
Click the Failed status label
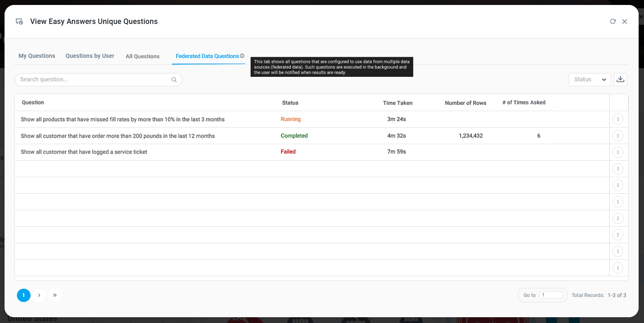(x=288, y=152)
